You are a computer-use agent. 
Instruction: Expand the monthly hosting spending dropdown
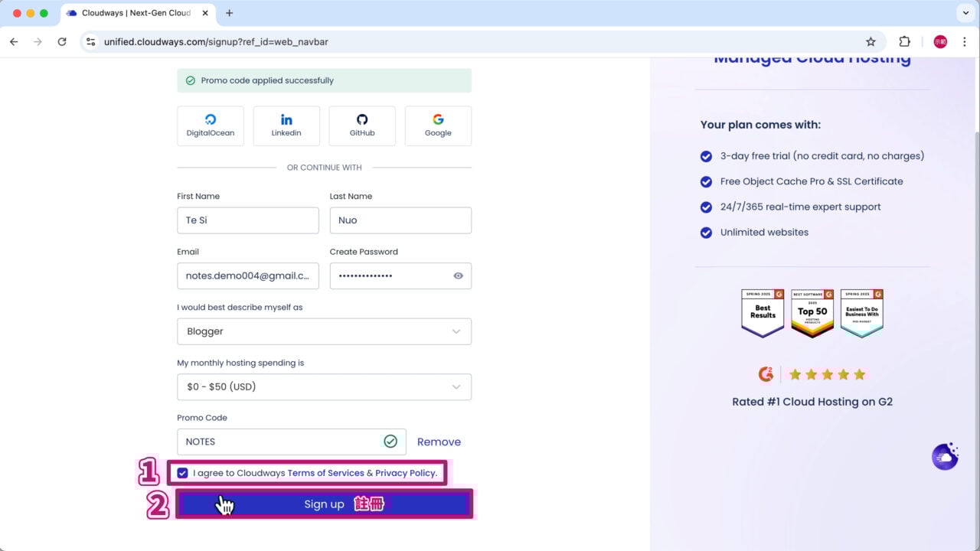click(324, 387)
